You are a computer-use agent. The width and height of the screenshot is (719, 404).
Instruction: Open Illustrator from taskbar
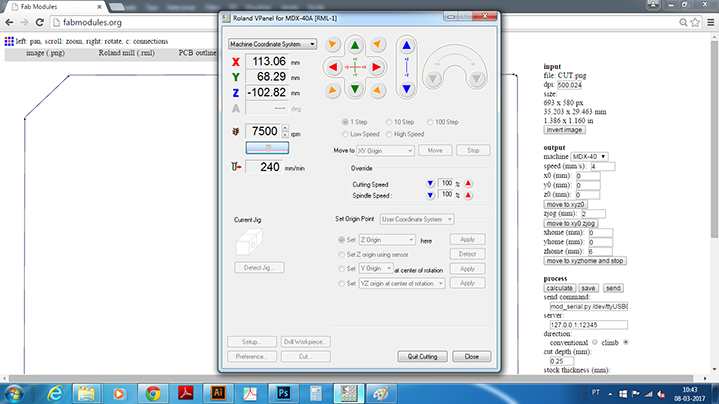(x=218, y=393)
